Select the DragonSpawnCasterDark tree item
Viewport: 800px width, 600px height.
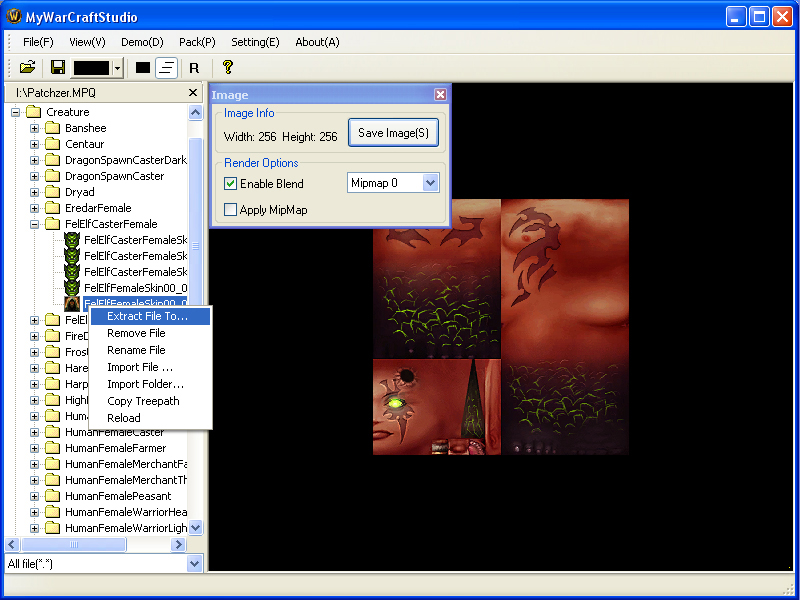point(126,160)
